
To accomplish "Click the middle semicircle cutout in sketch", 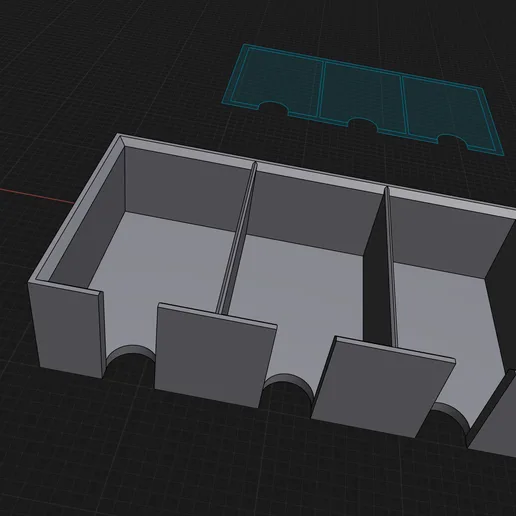I will pyautogui.click(x=363, y=124).
